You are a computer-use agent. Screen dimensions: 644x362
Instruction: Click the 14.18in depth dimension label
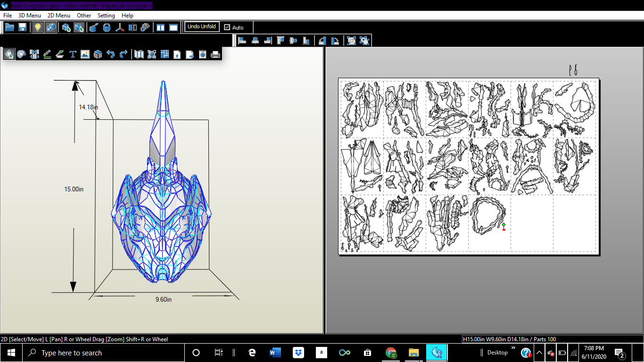pyautogui.click(x=88, y=107)
